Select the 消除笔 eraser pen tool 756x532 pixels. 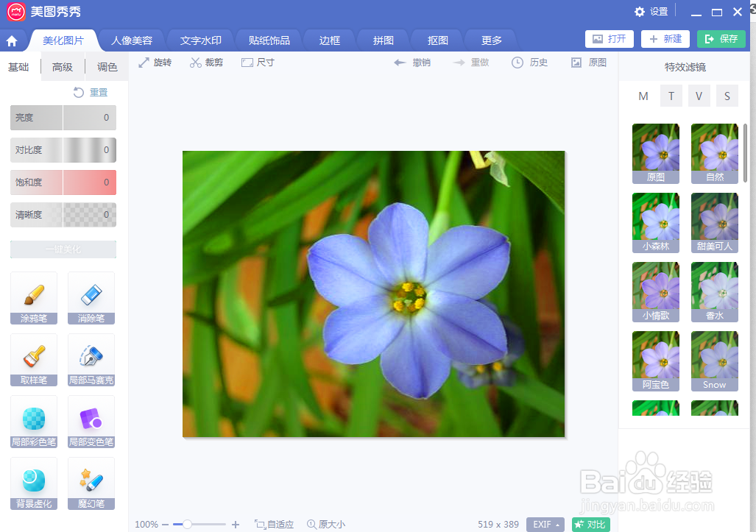91,298
